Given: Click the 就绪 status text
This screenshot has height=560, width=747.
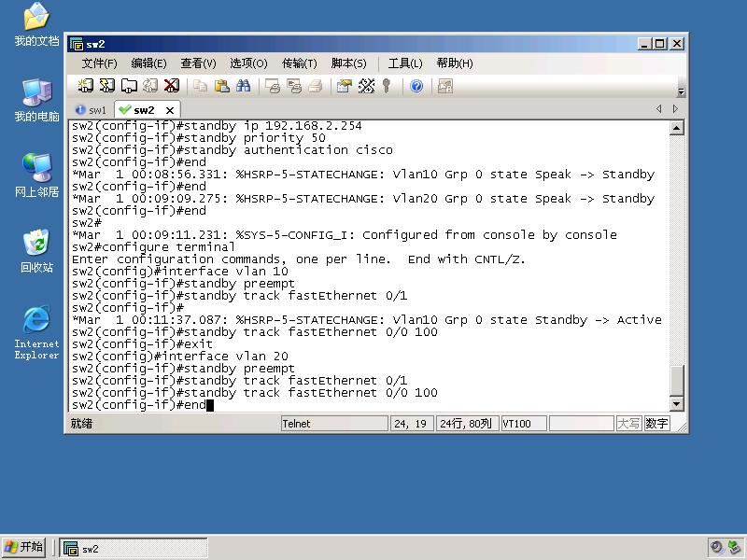Looking at the screenshot, I should (x=81, y=424).
